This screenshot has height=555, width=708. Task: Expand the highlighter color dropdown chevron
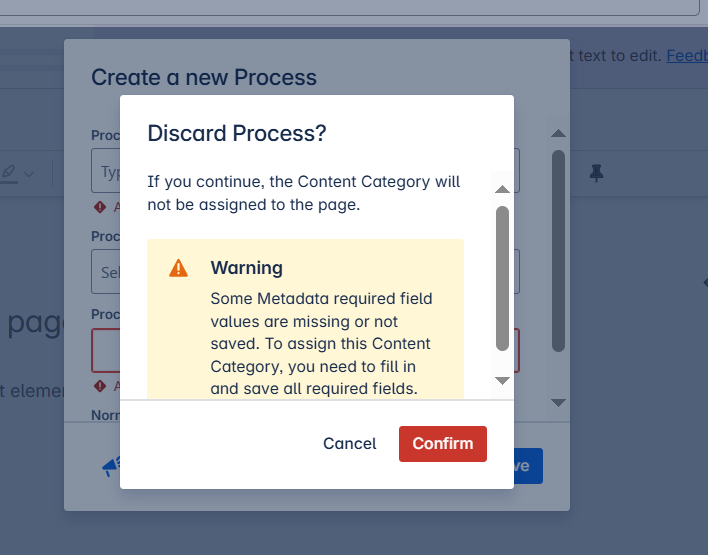[x=29, y=174]
